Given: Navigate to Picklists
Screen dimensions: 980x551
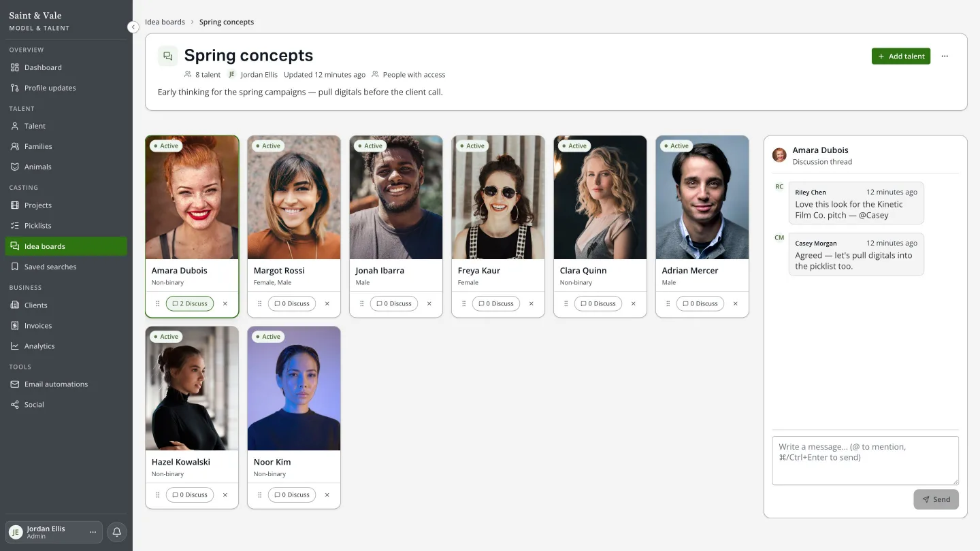Looking at the screenshot, I should coord(66,226).
